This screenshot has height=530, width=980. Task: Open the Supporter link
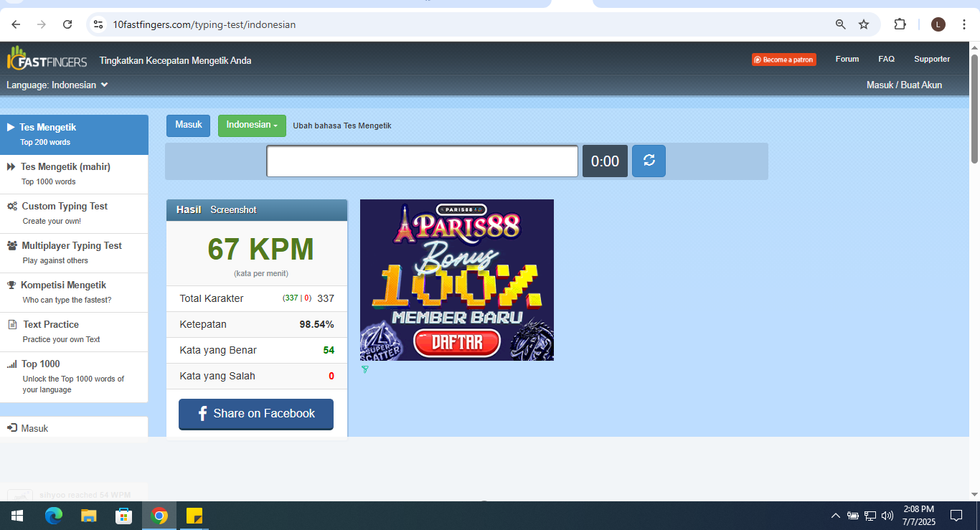click(x=932, y=60)
